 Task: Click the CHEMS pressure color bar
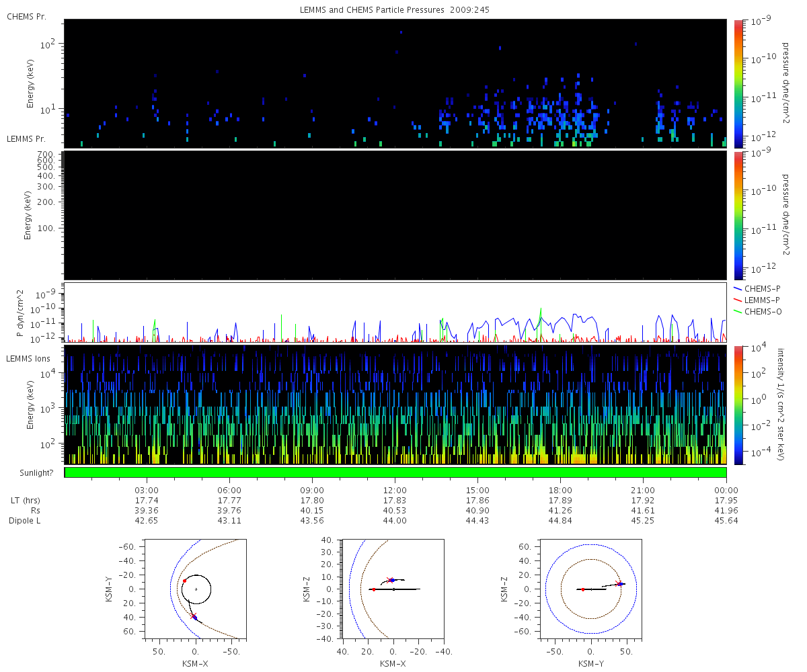[739, 83]
